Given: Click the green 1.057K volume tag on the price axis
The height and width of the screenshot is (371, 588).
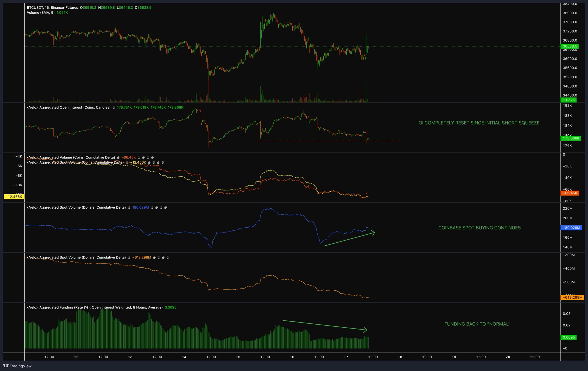Looking at the screenshot, I should 569,100.
